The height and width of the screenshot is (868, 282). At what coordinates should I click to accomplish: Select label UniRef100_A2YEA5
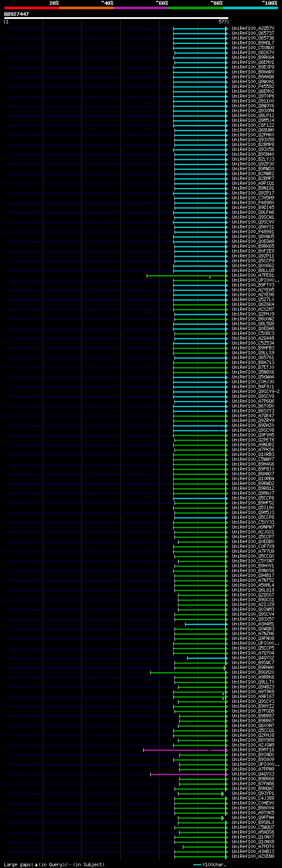(x=253, y=290)
